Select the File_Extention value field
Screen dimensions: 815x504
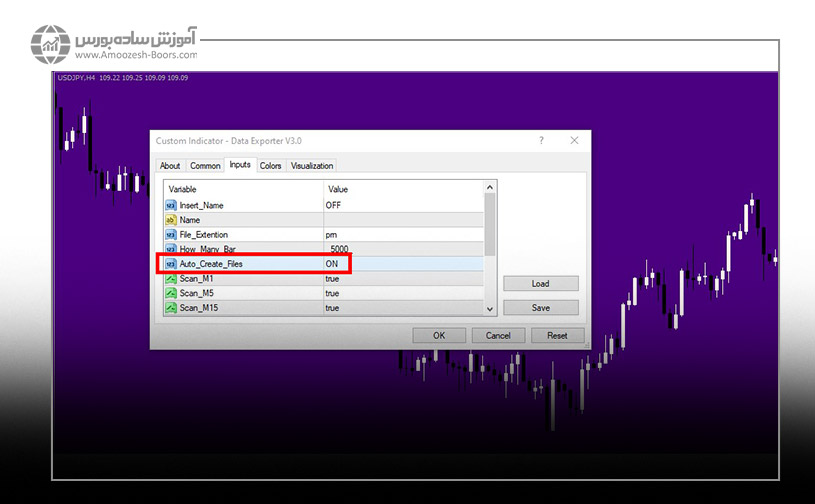[400, 234]
